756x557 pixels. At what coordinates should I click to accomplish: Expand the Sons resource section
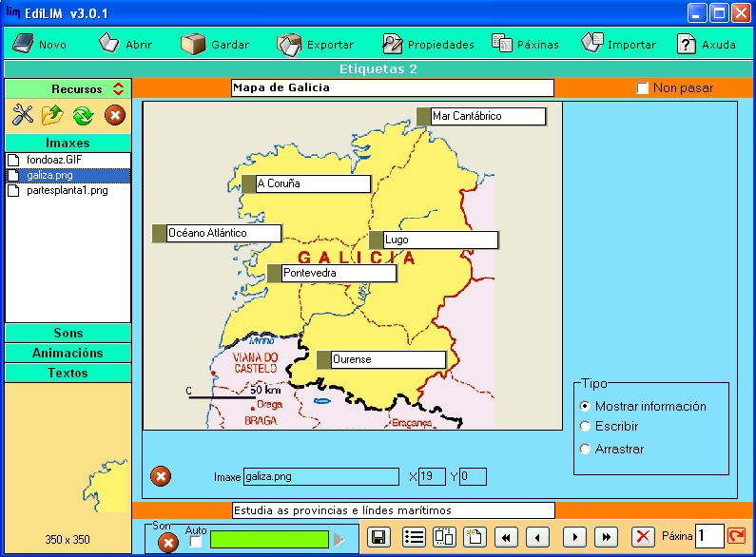tap(68, 333)
